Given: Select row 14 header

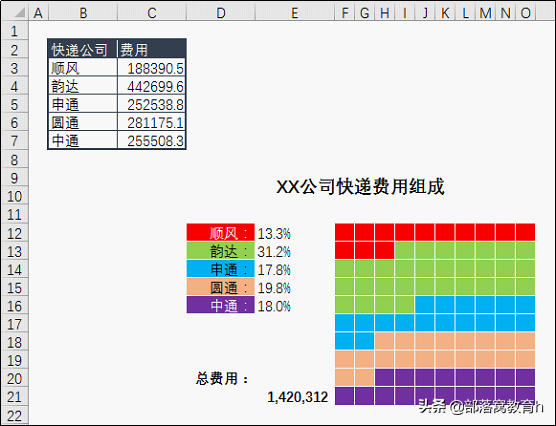Looking at the screenshot, I should coord(15,270).
